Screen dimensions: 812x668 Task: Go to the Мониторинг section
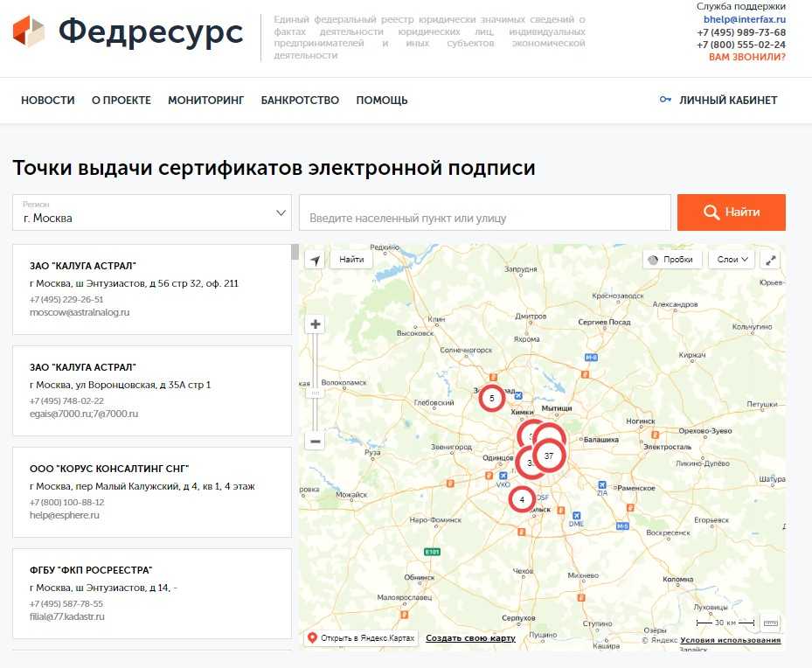pyautogui.click(x=205, y=101)
